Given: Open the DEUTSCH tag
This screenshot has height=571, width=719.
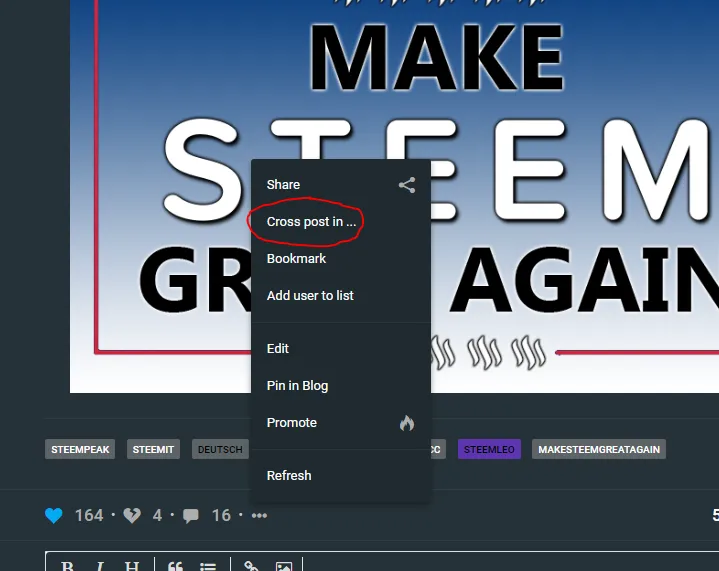Looking at the screenshot, I should coord(220,449).
